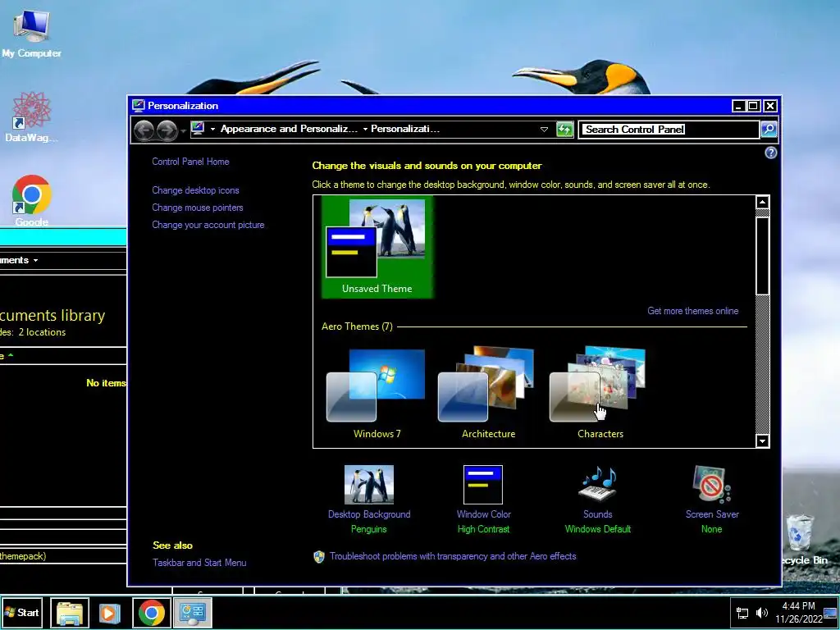Open the Screen Saver icon

(x=711, y=484)
